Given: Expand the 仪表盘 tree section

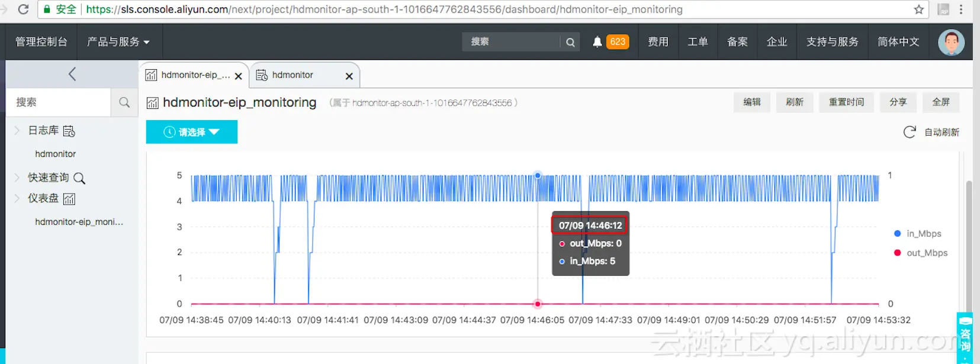Looking at the screenshot, I should [x=17, y=198].
